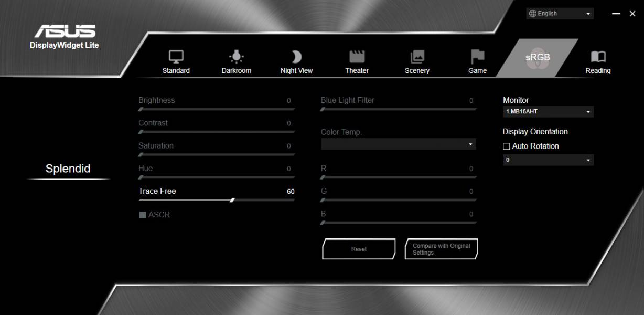
Task: Minimize the DisplayWidget window
Action: 616,14
